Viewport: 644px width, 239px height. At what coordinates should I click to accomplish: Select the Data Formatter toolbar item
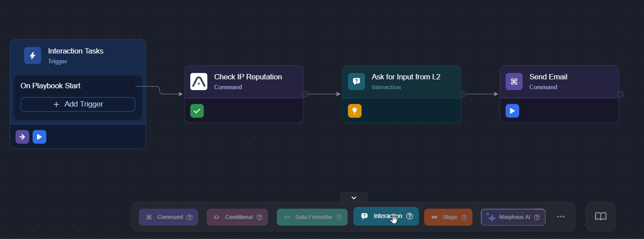[308, 217]
